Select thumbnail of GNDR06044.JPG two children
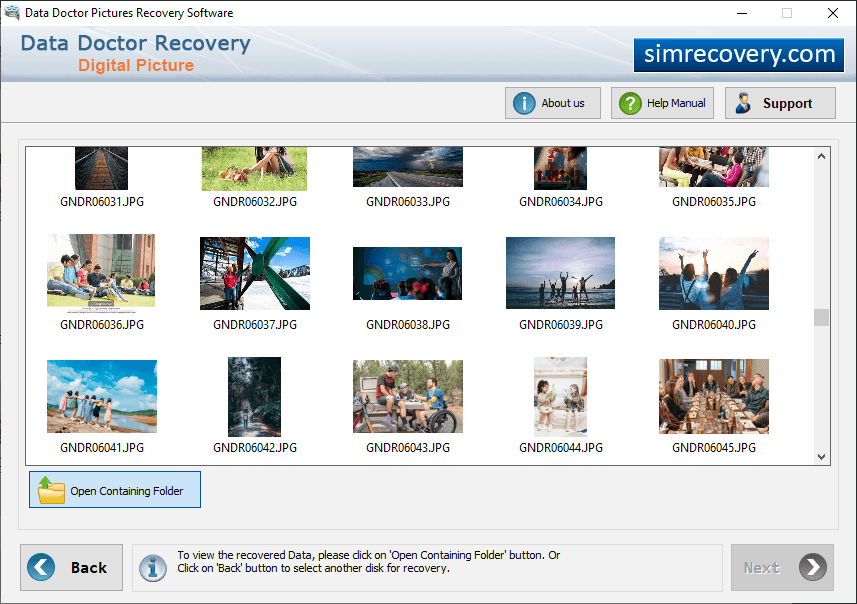 coord(560,396)
